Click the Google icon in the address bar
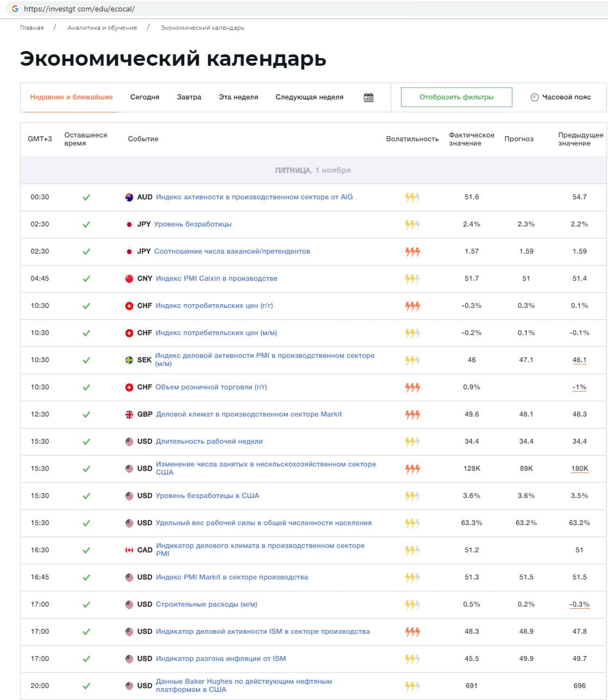The image size is (608, 700). pyautogui.click(x=15, y=9)
